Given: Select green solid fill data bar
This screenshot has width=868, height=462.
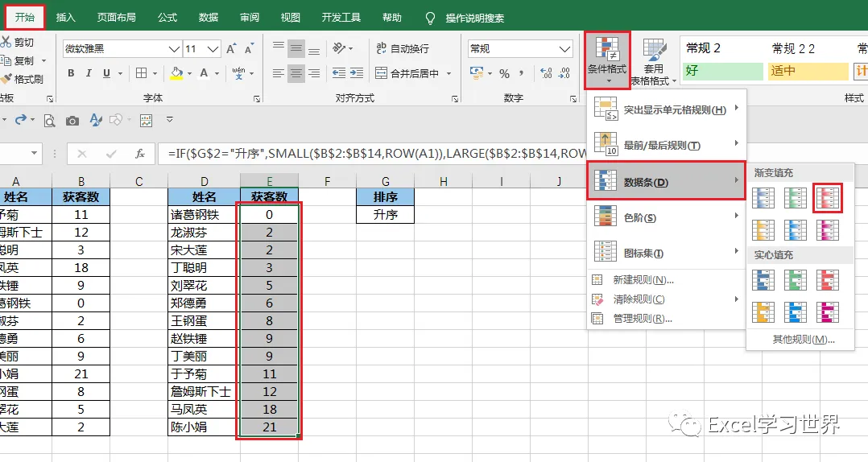Looking at the screenshot, I should coord(796,281).
